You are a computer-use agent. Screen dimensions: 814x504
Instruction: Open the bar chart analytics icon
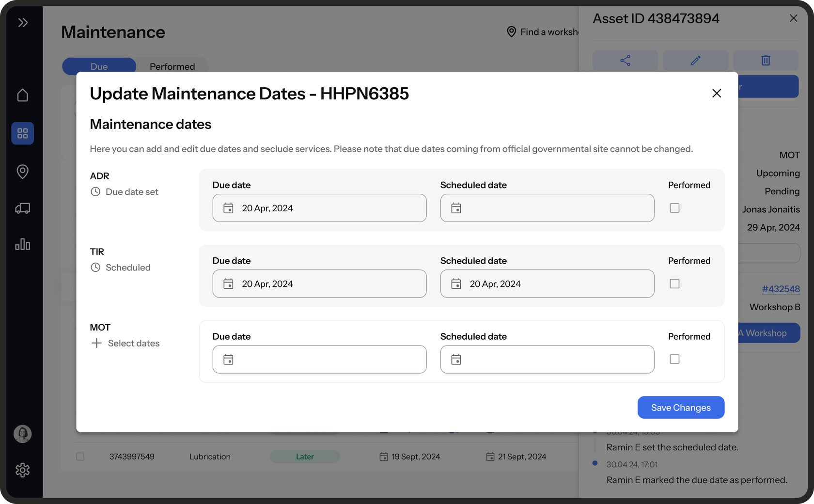[23, 244]
